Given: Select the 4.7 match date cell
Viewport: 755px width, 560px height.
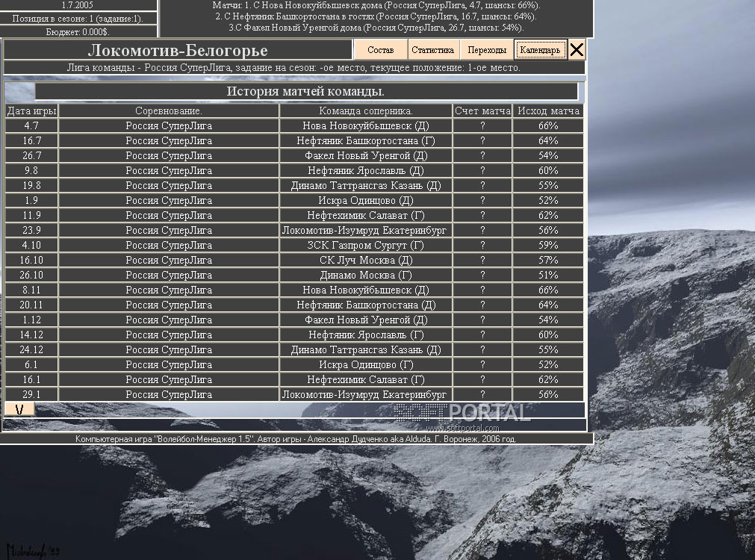Looking at the screenshot, I should pyautogui.click(x=31, y=125).
